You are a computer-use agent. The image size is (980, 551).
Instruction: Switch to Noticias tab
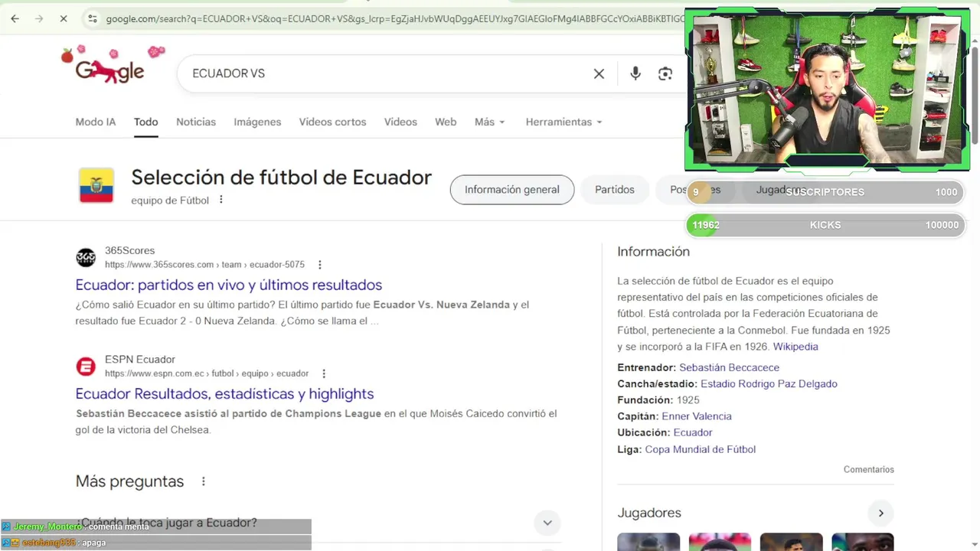196,122
